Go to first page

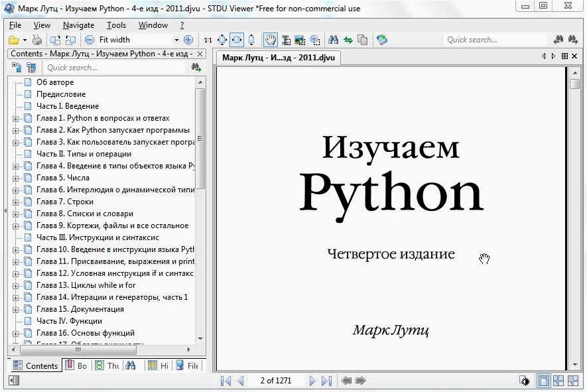[226, 381]
